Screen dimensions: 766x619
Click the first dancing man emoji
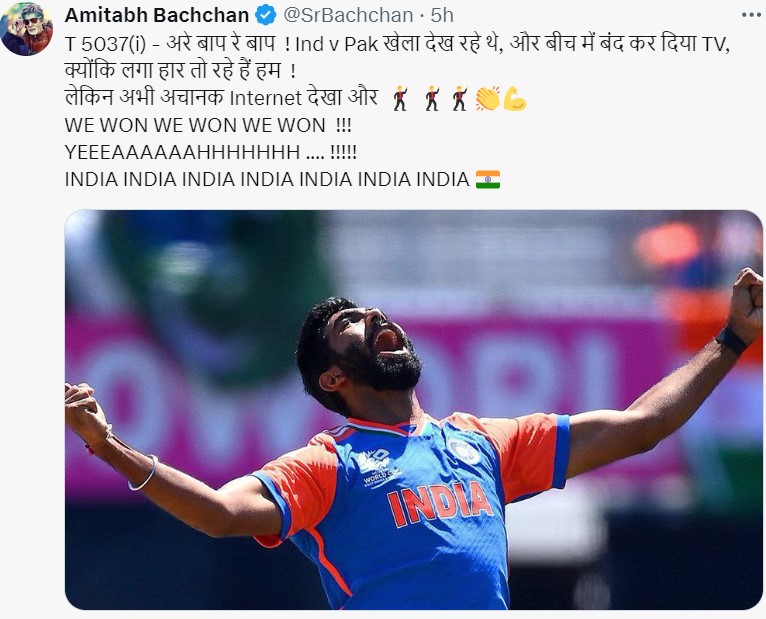[x=401, y=98]
